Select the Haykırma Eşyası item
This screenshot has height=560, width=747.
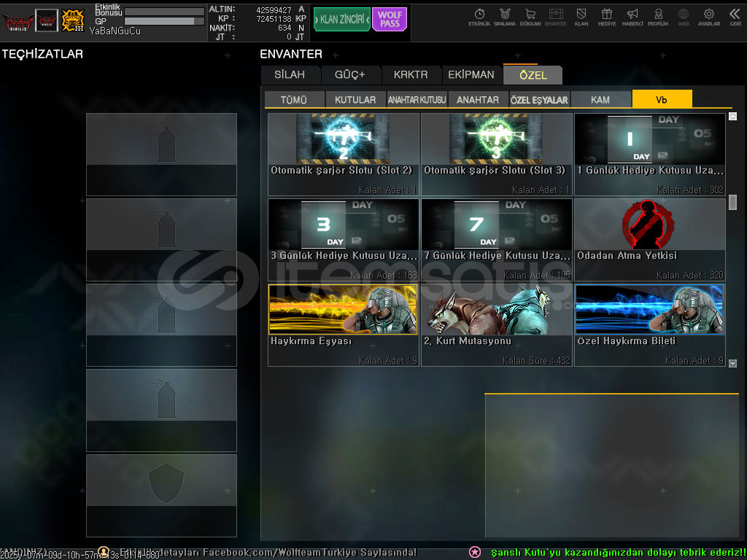pyautogui.click(x=344, y=324)
